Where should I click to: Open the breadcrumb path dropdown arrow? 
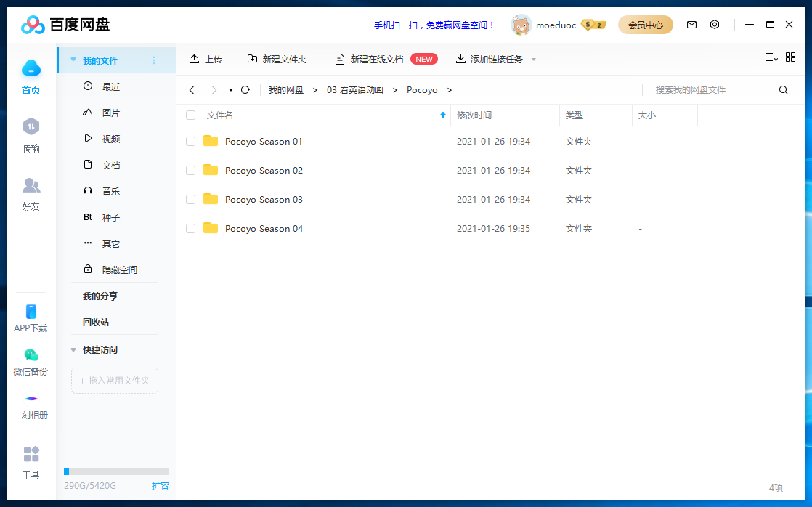pos(230,90)
